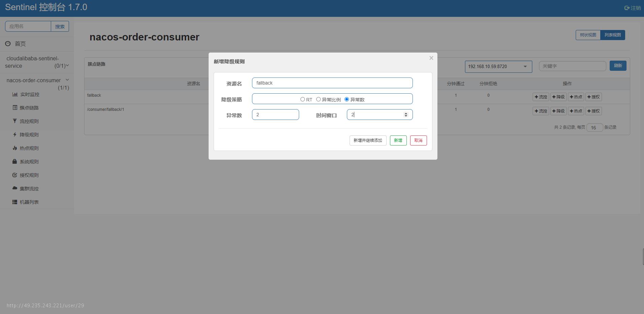Open 系统规则 in the sidebar

(29, 162)
